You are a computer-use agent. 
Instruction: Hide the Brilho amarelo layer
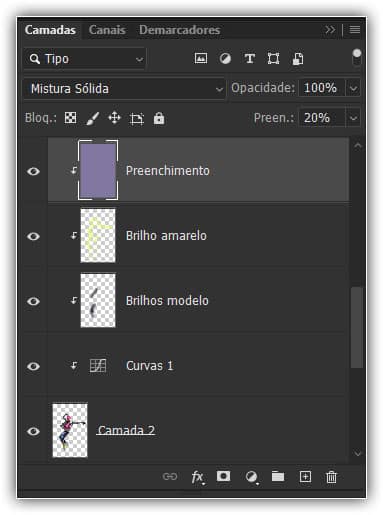pos(33,236)
